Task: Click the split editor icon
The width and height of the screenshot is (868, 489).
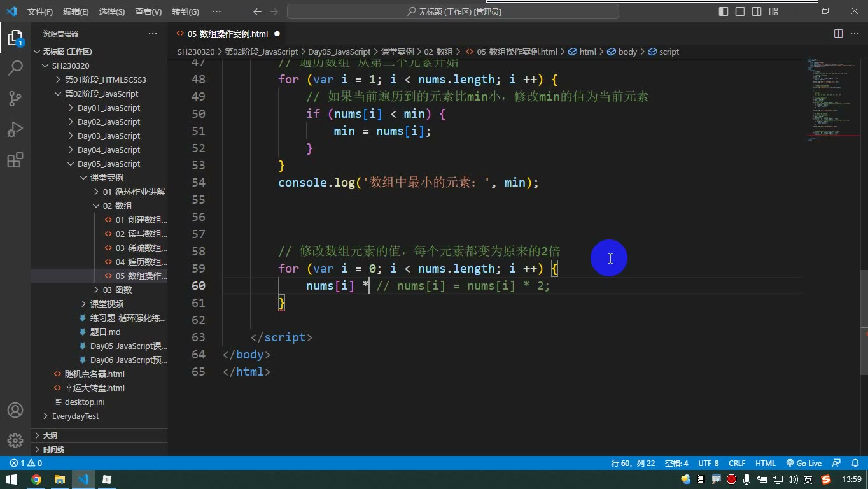Action: pos(838,34)
